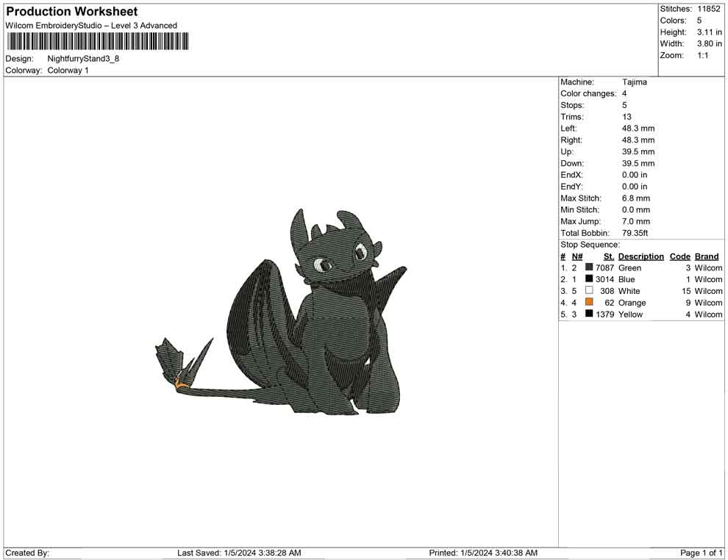
Task: Click the Printed timestamp in the footer
Action: point(483,553)
